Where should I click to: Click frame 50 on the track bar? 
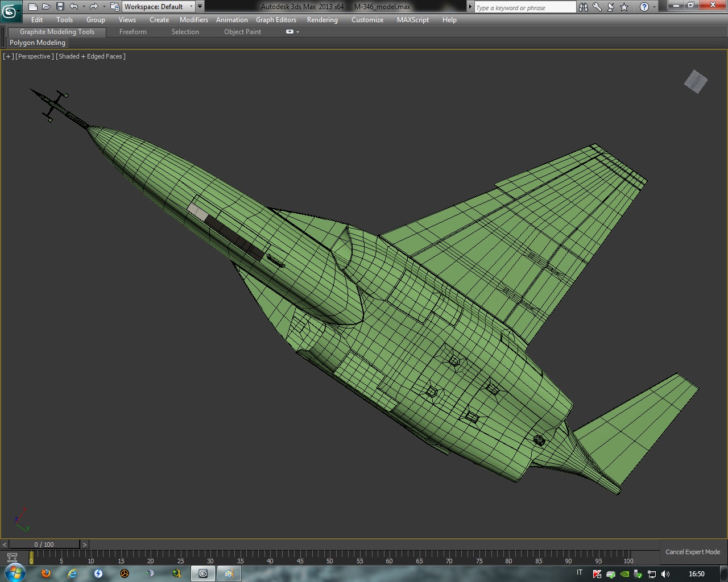(330, 557)
